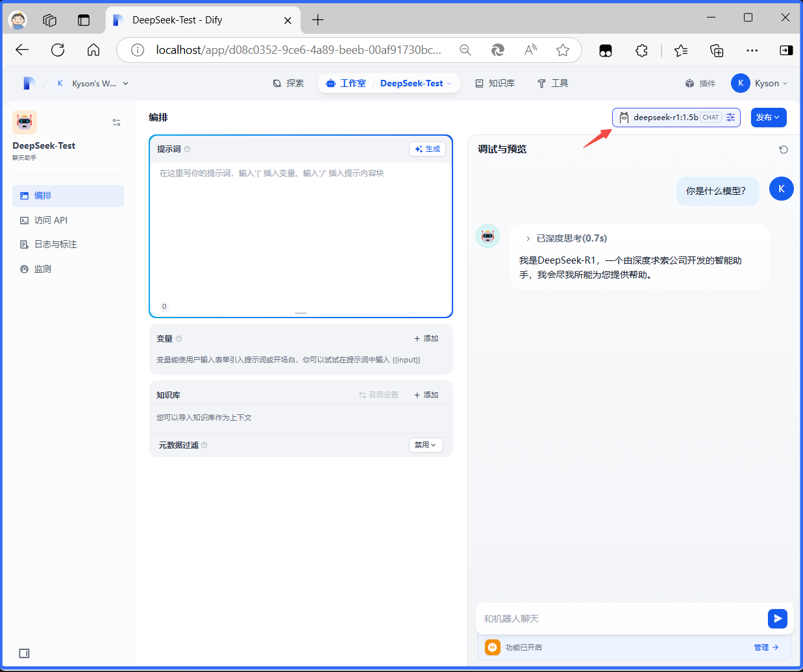This screenshot has width=803, height=672.
Task: Toggle the browser sidebar icon
Action: pos(786,50)
